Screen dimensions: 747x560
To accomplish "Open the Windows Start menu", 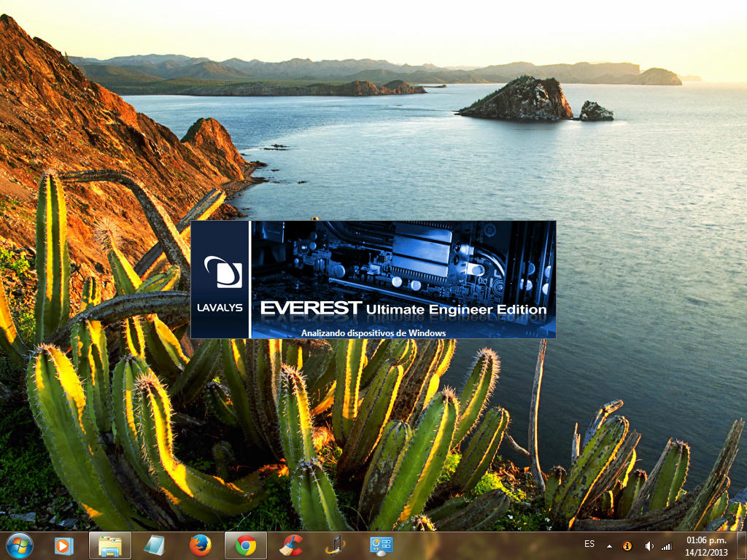I will [19, 545].
